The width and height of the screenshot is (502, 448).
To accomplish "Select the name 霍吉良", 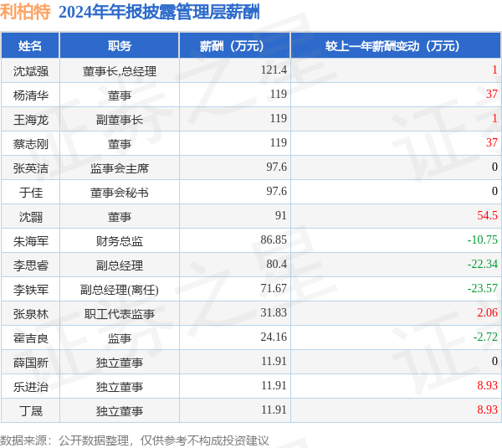I will click(x=31, y=338).
